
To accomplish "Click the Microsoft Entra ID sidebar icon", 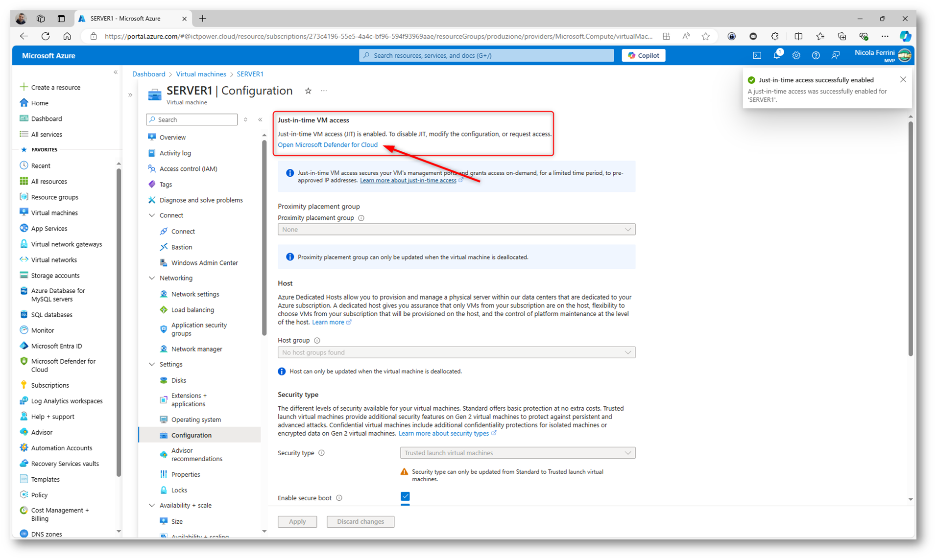I will coord(24,346).
